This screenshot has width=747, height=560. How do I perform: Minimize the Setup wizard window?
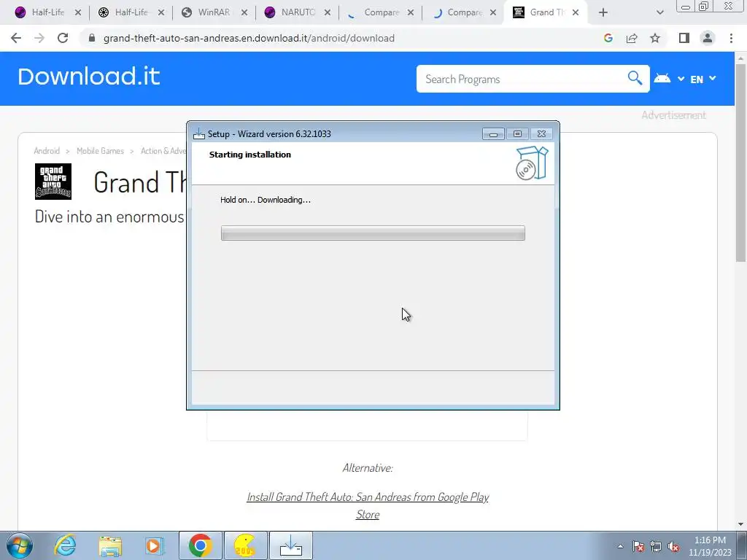click(x=493, y=134)
